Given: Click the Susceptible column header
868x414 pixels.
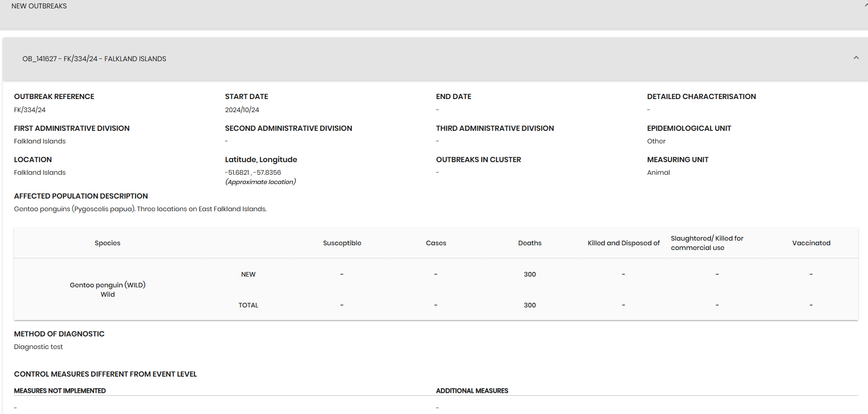Looking at the screenshot, I should (342, 243).
